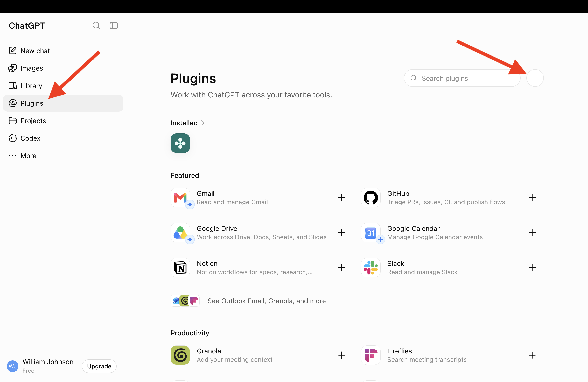Click the Granola plugin title
This screenshot has width=588, height=382.
(x=209, y=351)
